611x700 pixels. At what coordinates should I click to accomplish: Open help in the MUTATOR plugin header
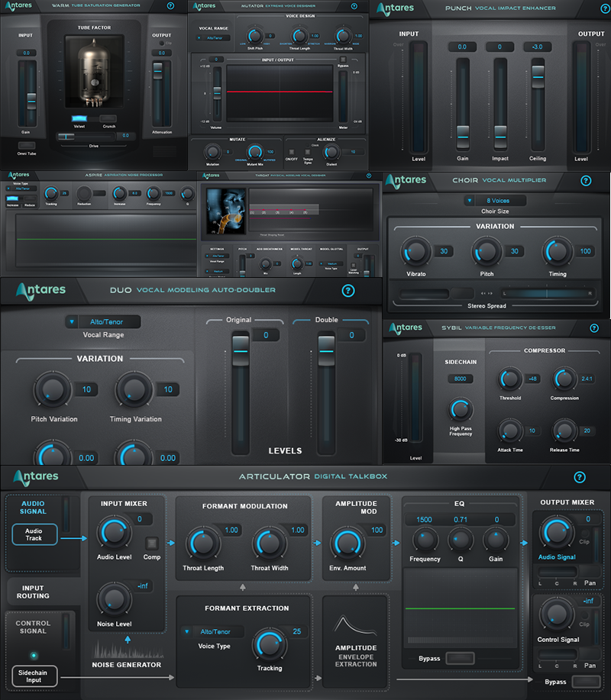coord(354,6)
